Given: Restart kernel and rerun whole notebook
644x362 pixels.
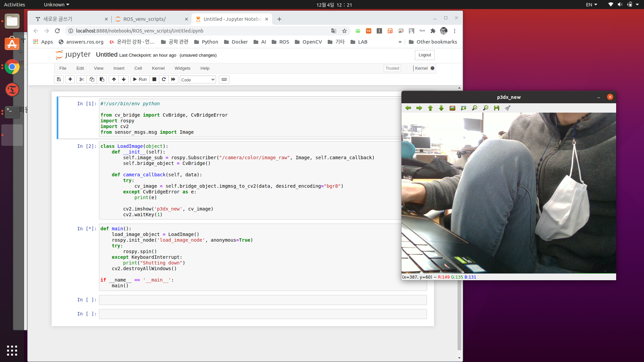Looking at the screenshot, I should coord(173,79).
